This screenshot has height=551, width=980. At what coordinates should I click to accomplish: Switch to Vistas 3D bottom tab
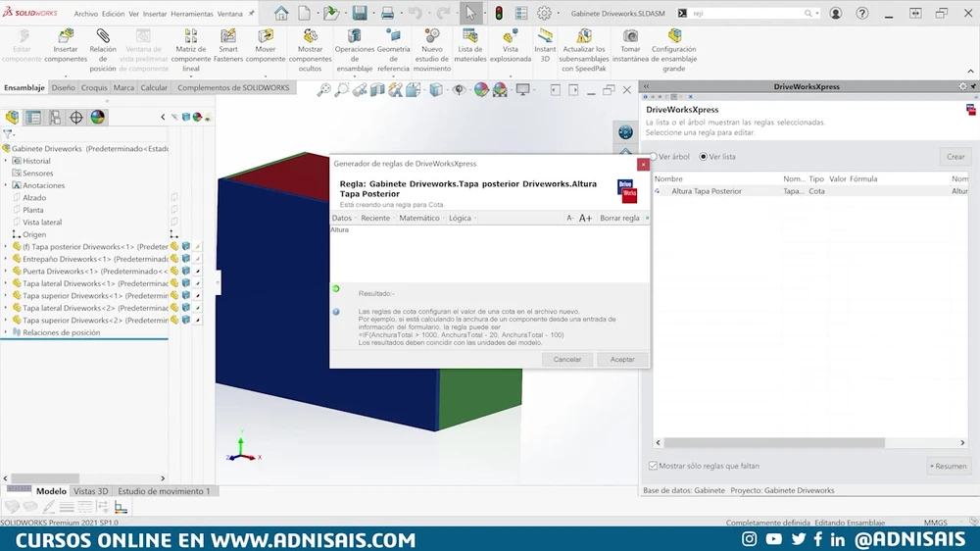(90, 491)
